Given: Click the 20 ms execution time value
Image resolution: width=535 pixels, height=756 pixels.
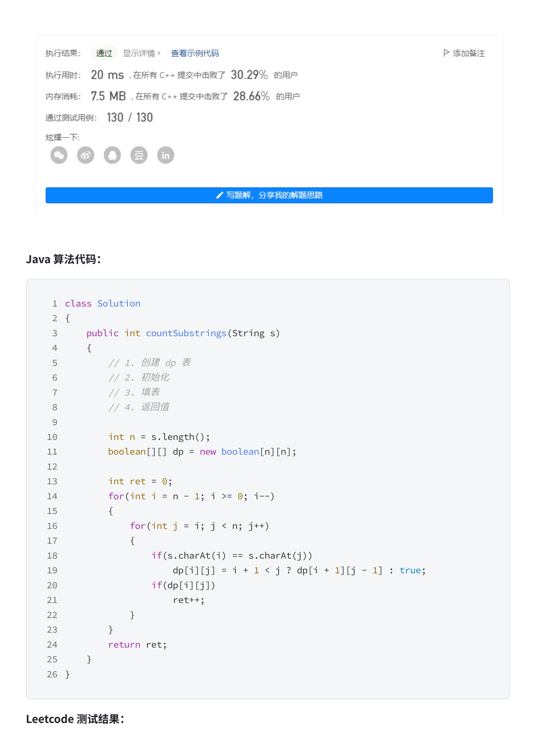Looking at the screenshot, I should pyautogui.click(x=107, y=75).
